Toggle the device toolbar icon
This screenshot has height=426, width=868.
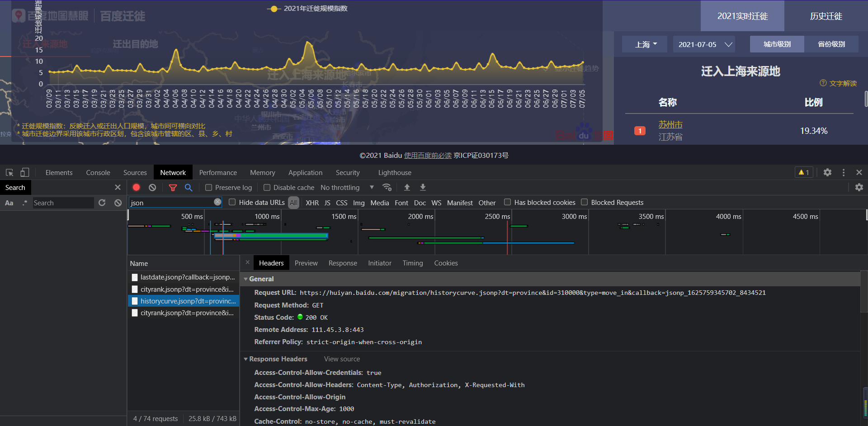pos(25,172)
